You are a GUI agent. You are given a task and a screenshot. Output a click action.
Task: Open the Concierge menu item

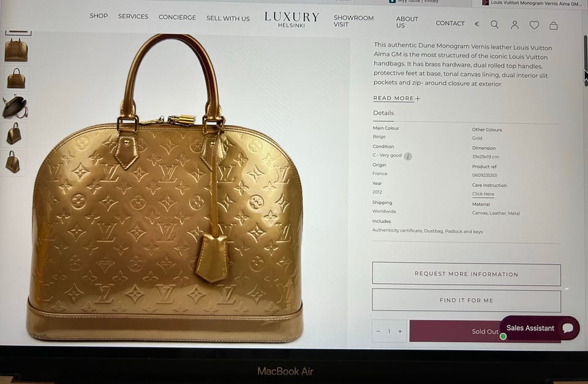(177, 17)
